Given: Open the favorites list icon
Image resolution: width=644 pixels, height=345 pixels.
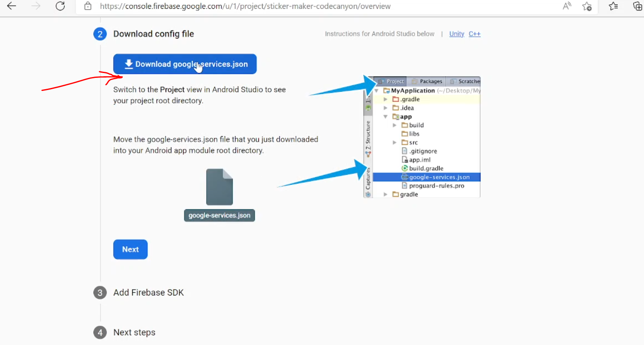Looking at the screenshot, I should (x=614, y=6).
